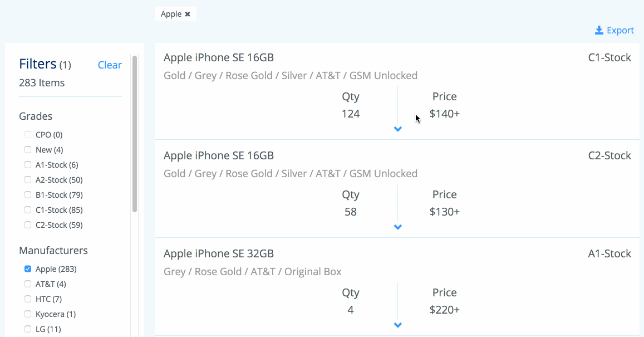Open the Apple iPhone SE 32GB title
This screenshot has height=337, width=644.
219,254
